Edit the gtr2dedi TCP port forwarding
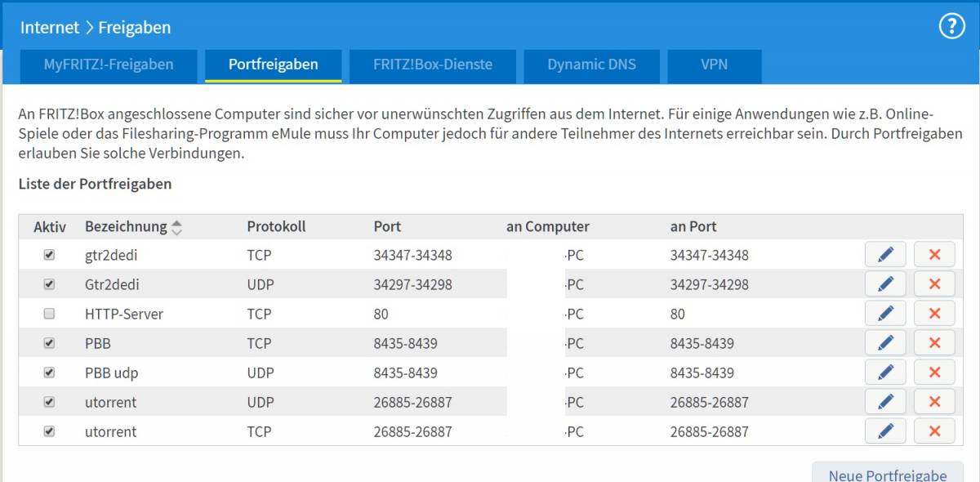Screen dimensions: 980x482 pos(885,255)
